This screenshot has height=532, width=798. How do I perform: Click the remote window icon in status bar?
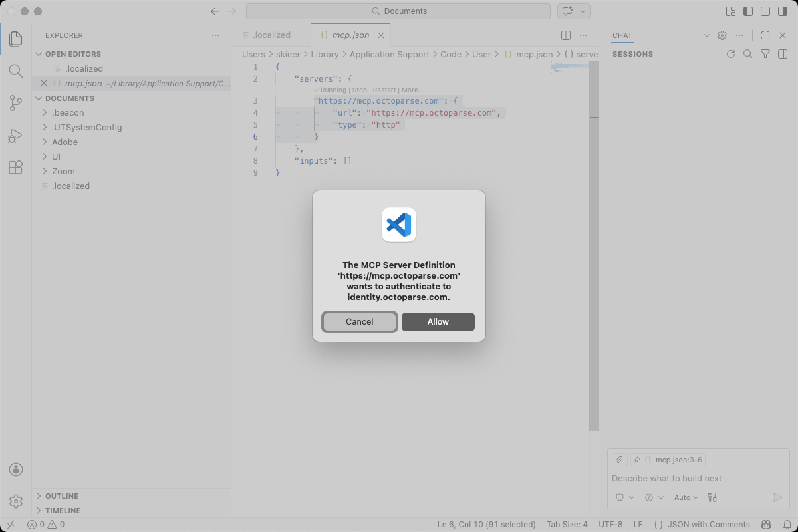click(x=11, y=525)
